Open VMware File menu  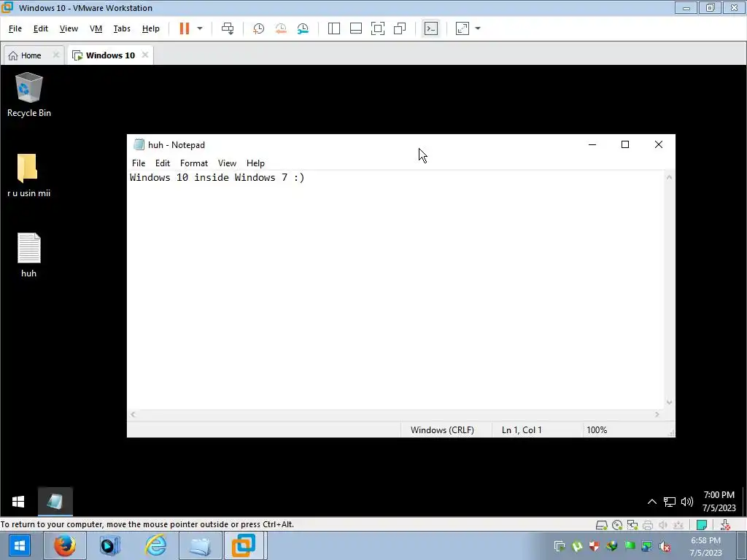pos(15,28)
